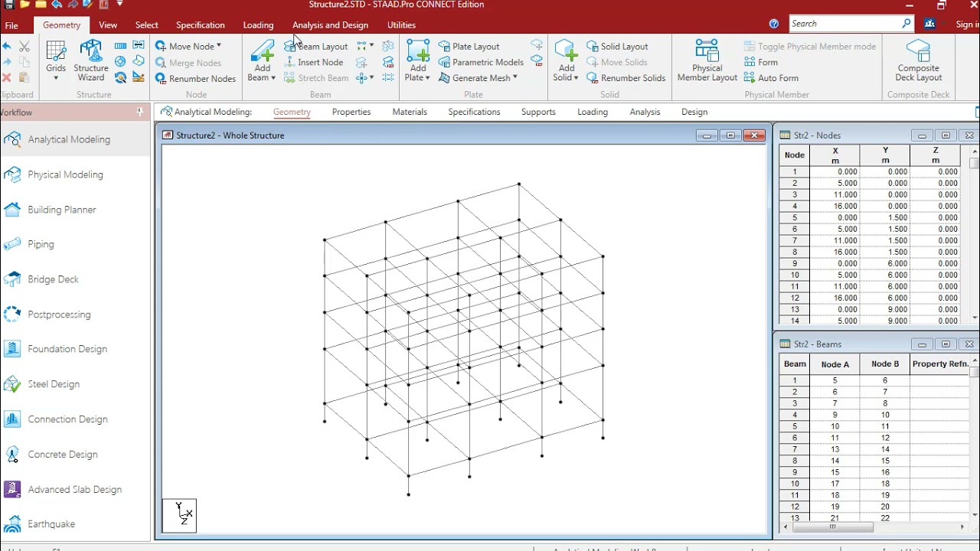
Task: Switch to the Specification ribbon tab
Action: (201, 25)
